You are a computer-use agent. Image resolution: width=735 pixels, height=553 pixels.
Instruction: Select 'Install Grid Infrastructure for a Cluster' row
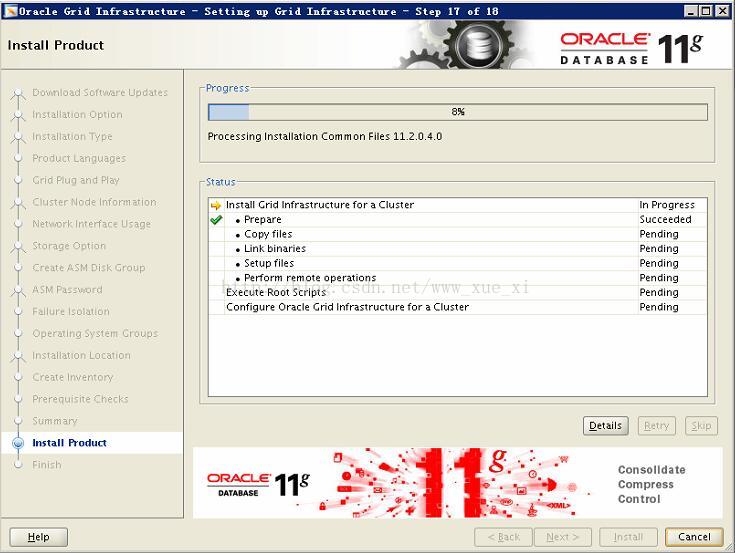pos(458,205)
